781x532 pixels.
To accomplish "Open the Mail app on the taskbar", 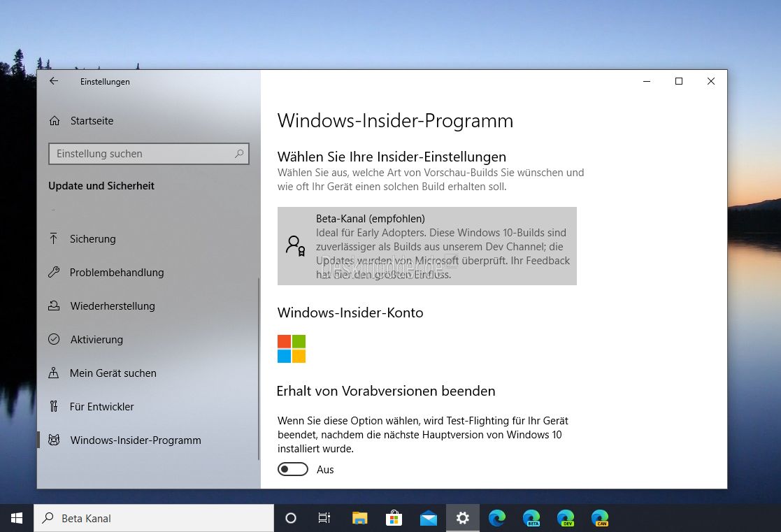I will (429, 518).
